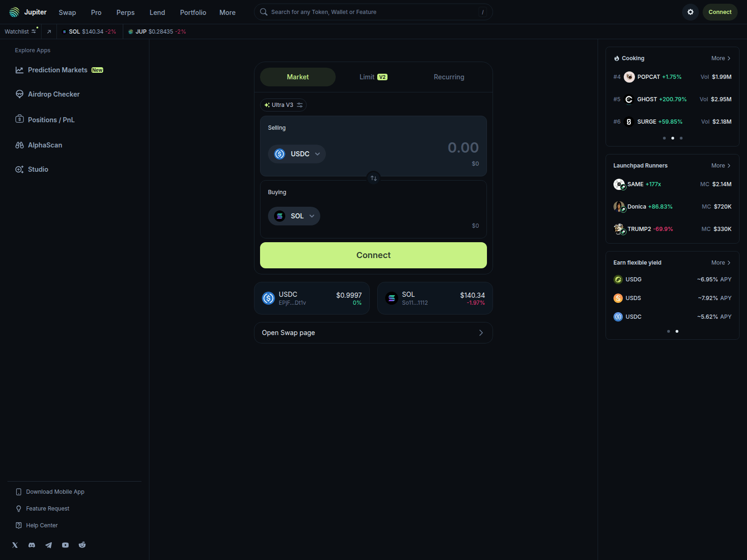Viewport: 747px width, 560px height.
Task: Click TRUMP2 token in Launchpad Runners
Action: [672, 229]
